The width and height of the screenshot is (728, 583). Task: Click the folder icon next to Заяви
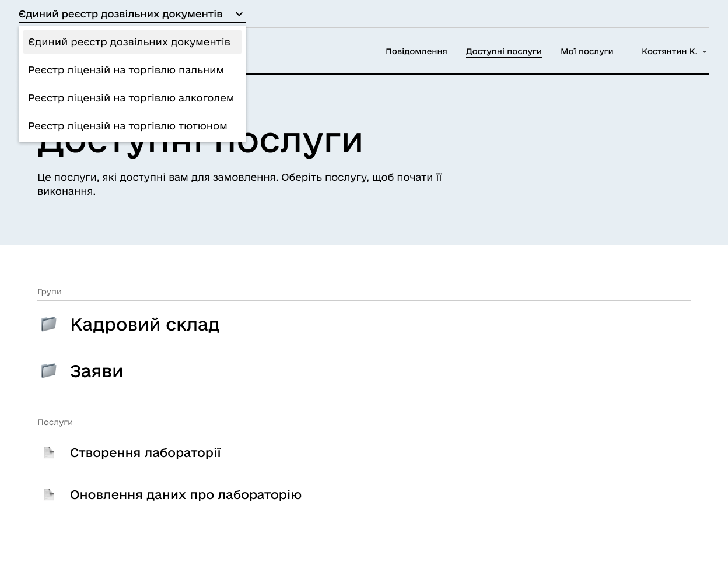click(49, 371)
